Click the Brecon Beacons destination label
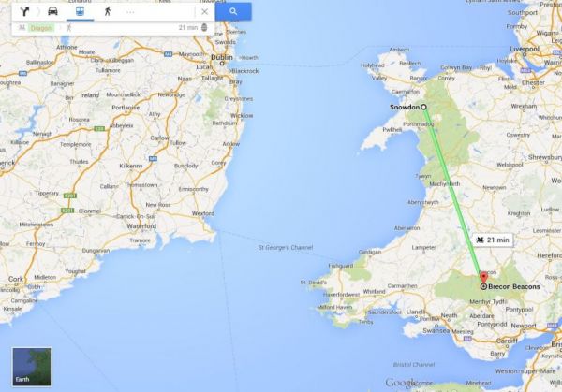The height and width of the screenshot is (392, 562). pyautogui.click(x=513, y=287)
